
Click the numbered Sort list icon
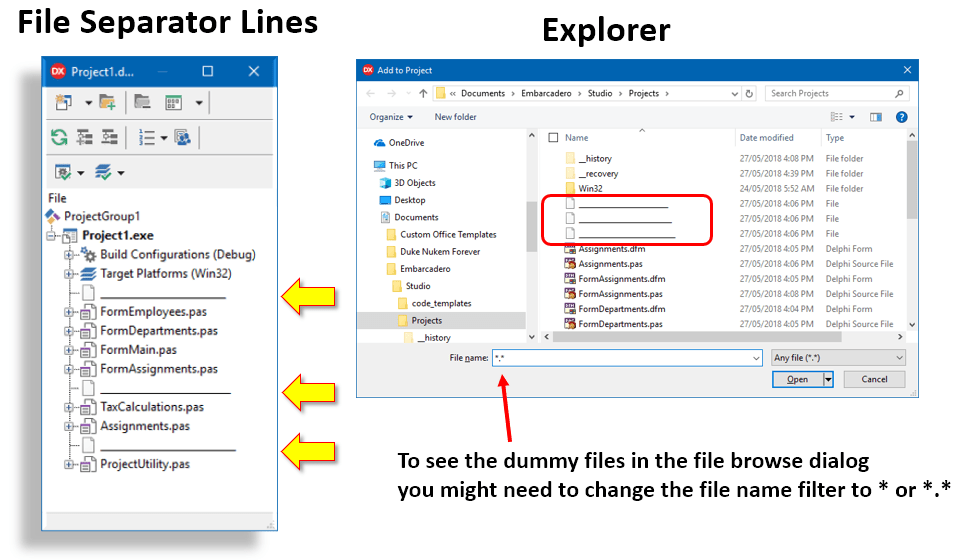[x=146, y=137]
